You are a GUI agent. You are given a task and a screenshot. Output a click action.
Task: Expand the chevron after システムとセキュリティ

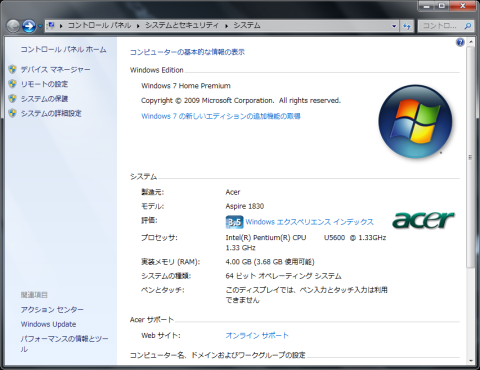click(x=226, y=26)
